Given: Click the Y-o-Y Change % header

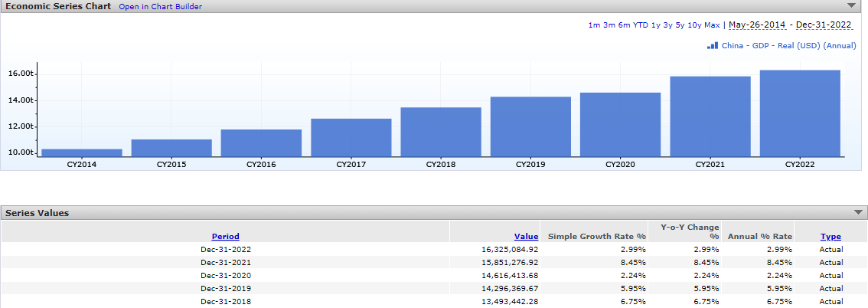Looking at the screenshot, I should [x=690, y=231].
